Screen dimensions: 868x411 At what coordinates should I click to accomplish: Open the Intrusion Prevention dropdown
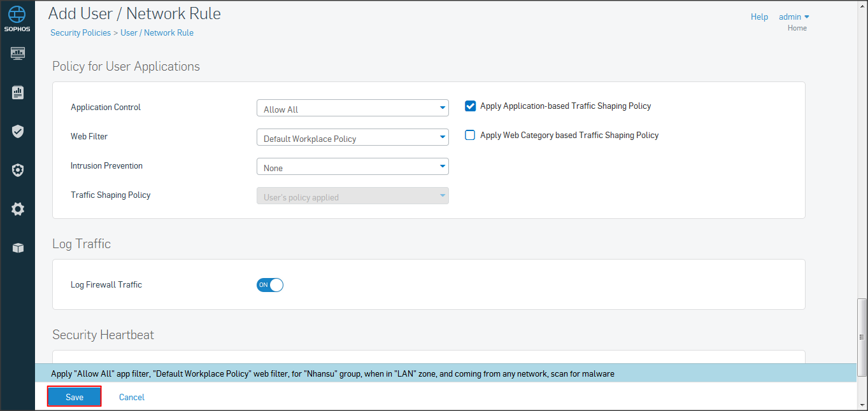352,167
